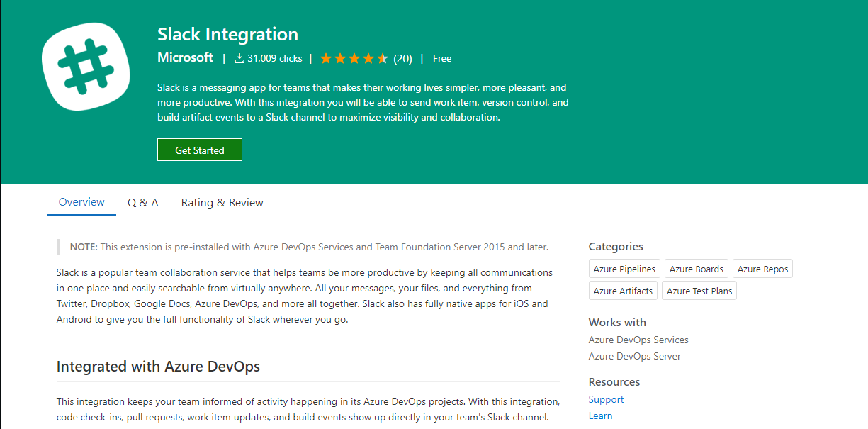Click the (20) reviews count
Image resolution: width=868 pixels, height=429 pixels.
(x=402, y=58)
